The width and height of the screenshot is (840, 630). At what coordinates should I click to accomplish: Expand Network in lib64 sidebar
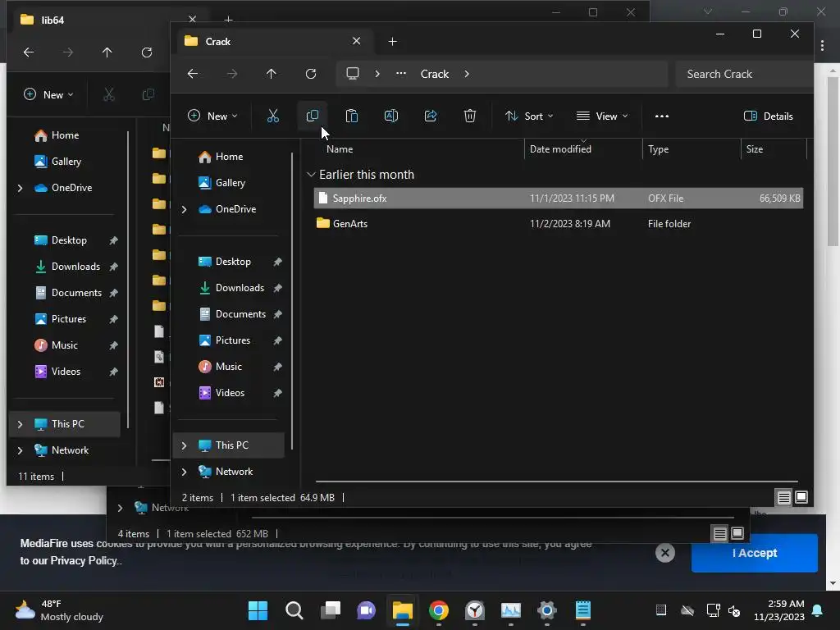click(20, 450)
